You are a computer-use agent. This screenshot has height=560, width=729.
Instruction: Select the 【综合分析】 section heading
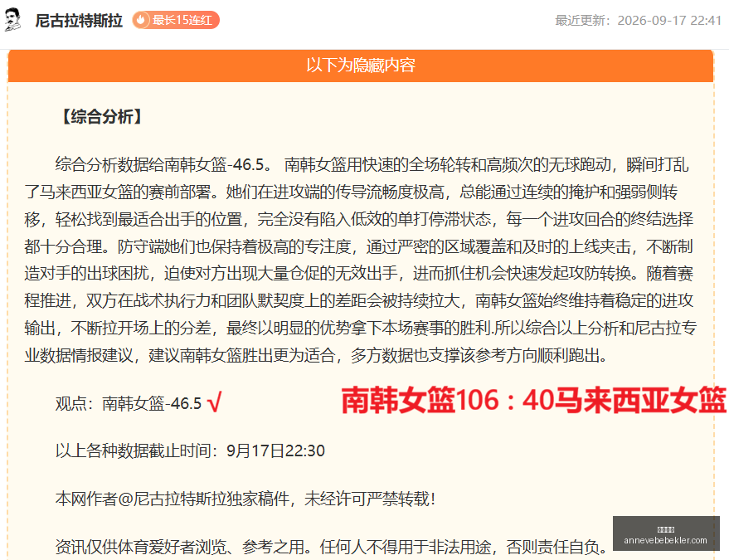coord(102,117)
